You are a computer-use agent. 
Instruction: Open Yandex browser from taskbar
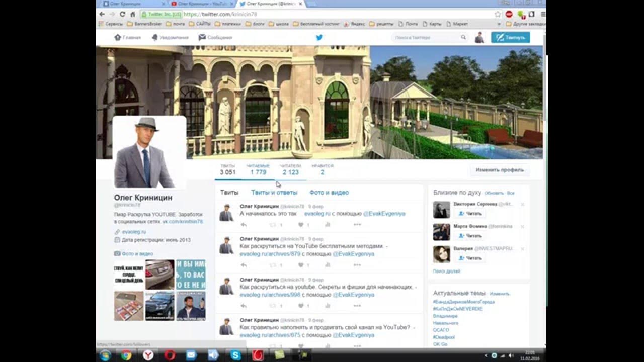click(148, 355)
